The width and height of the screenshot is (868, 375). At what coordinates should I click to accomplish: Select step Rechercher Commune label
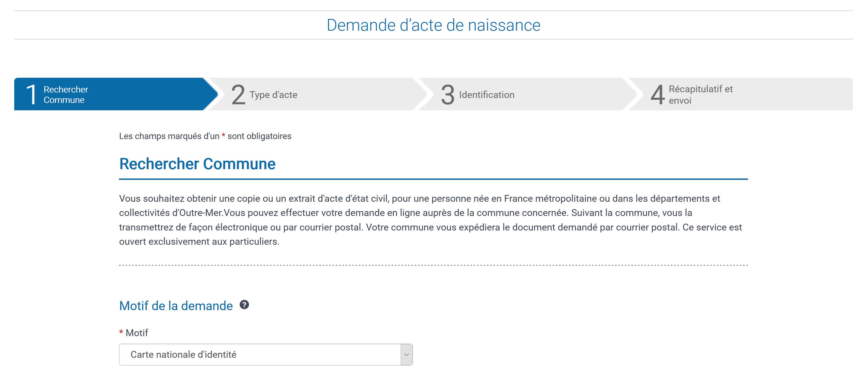point(66,95)
